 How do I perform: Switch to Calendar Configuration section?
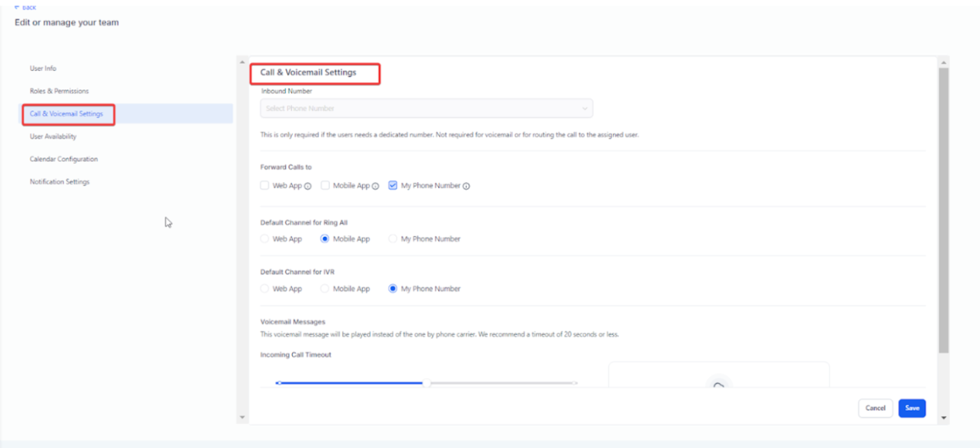coord(64,159)
